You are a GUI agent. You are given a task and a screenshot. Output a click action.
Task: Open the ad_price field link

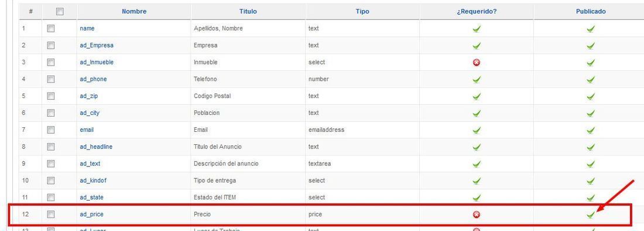pos(91,215)
